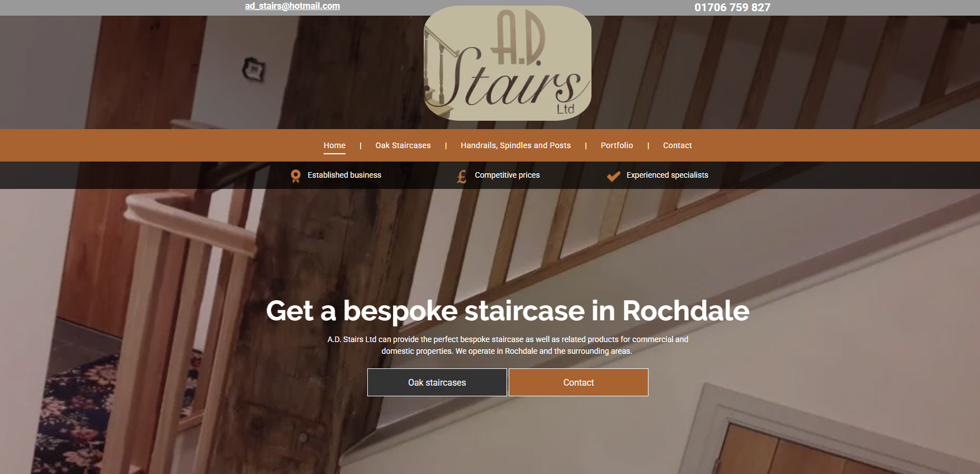Click the pound sign Competitive prices icon
980x474 pixels.
pyautogui.click(x=462, y=177)
